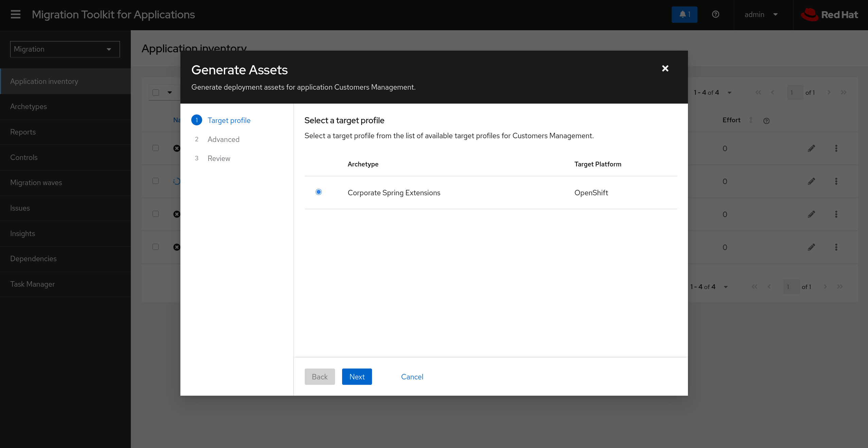Click the pencil edit icon in last row
The image size is (868, 448).
tap(811, 247)
